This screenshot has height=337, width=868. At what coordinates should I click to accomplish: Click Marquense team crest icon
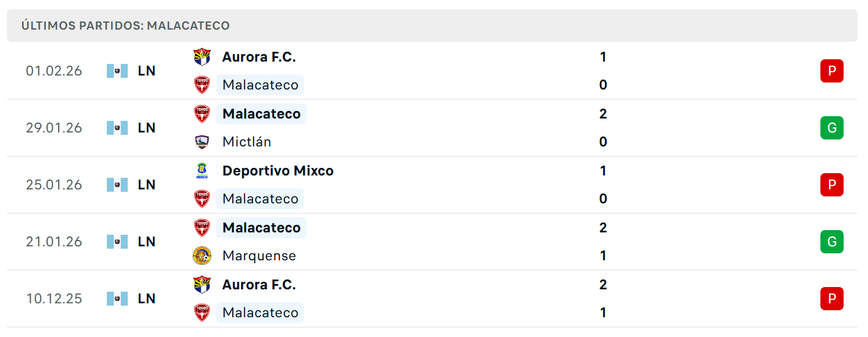pyautogui.click(x=202, y=256)
